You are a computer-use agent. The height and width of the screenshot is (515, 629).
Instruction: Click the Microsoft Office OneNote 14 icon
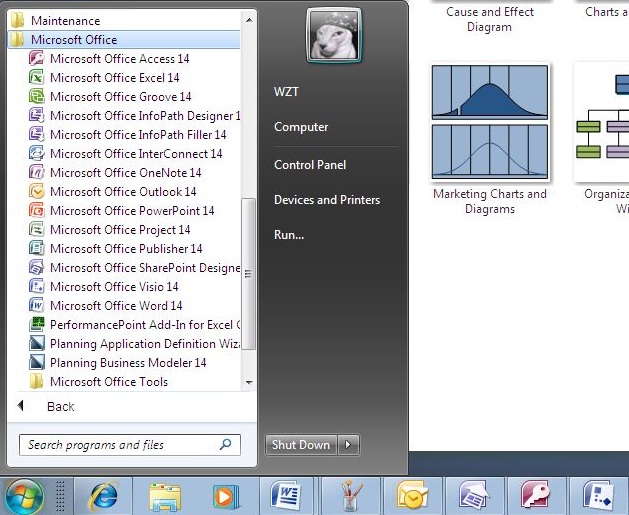tap(37, 173)
